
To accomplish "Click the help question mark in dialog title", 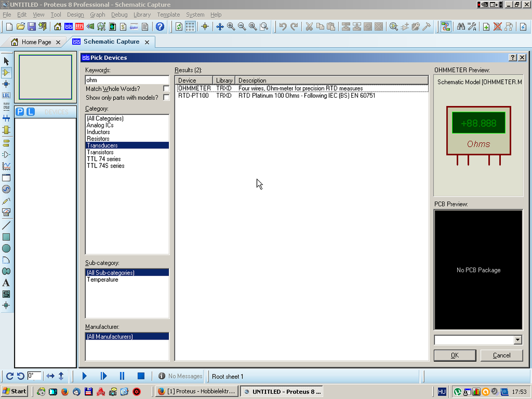I will coord(513,57).
